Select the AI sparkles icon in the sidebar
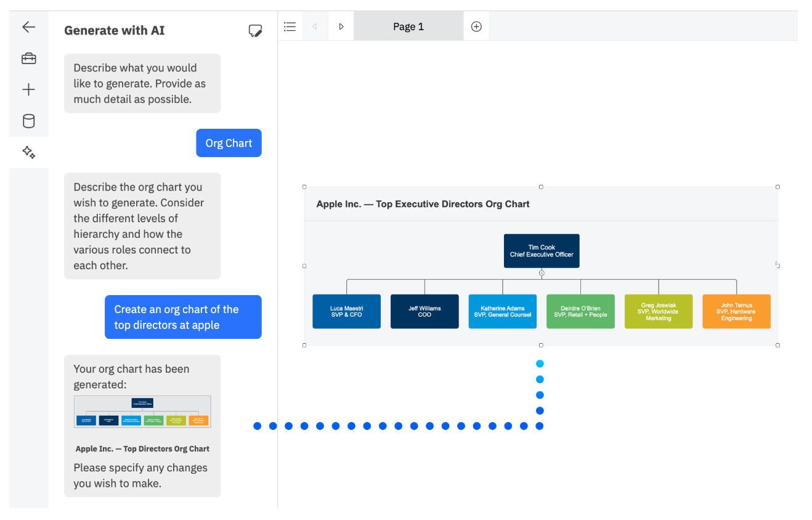Screen dimensions: 812x520 coord(28,152)
